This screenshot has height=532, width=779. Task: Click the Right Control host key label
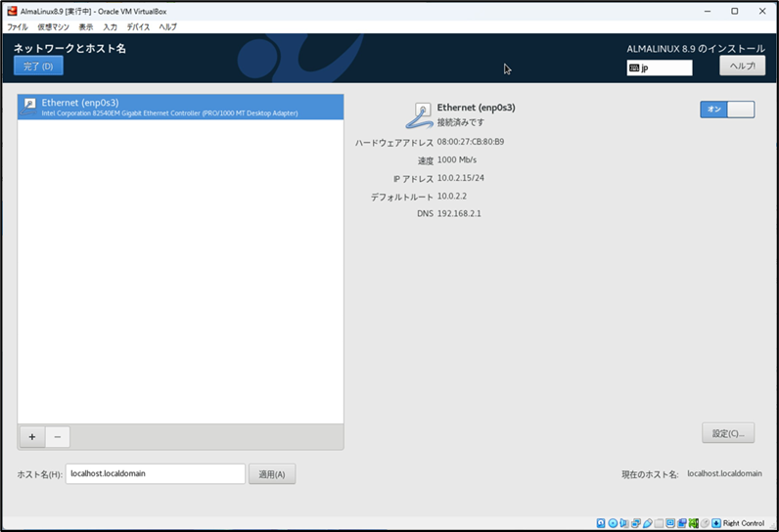click(743, 523)
